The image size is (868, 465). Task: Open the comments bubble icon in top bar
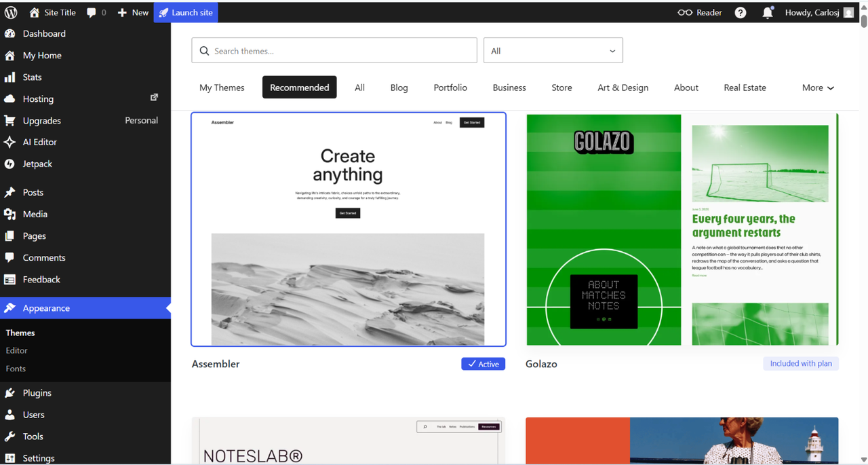(92, 12)
